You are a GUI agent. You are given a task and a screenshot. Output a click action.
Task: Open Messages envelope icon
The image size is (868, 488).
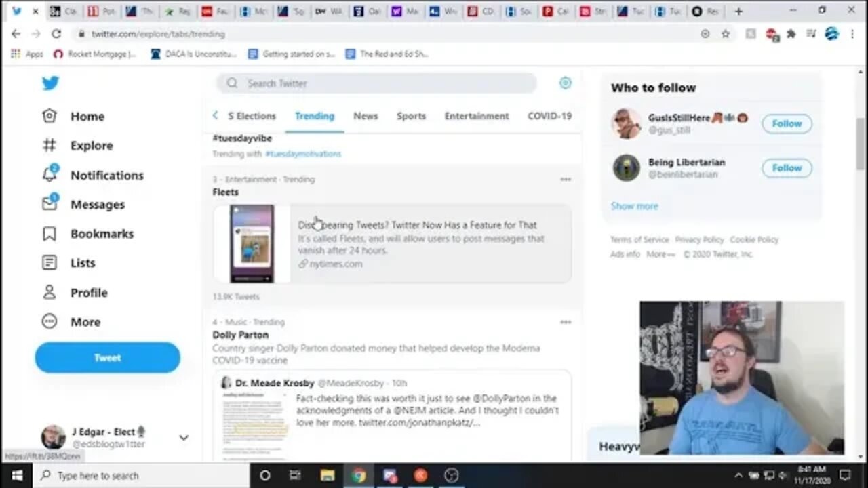(x=50, y=203)
